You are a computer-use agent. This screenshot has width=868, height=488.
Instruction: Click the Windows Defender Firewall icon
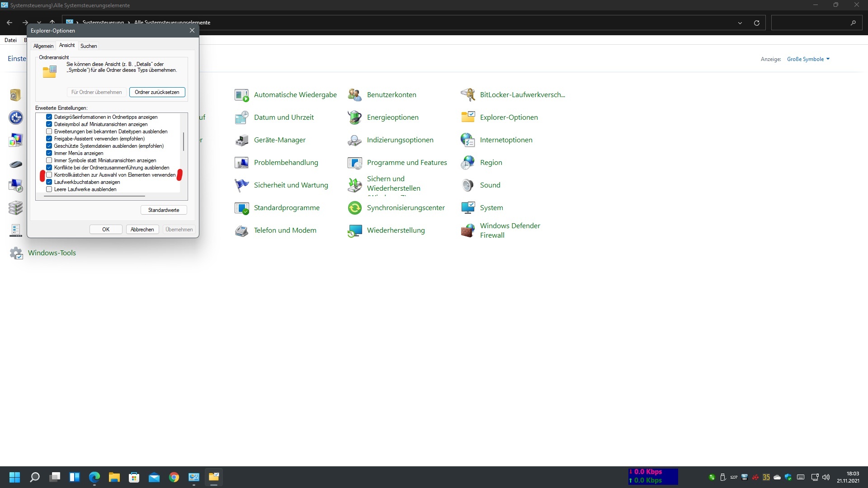point(467,230)
